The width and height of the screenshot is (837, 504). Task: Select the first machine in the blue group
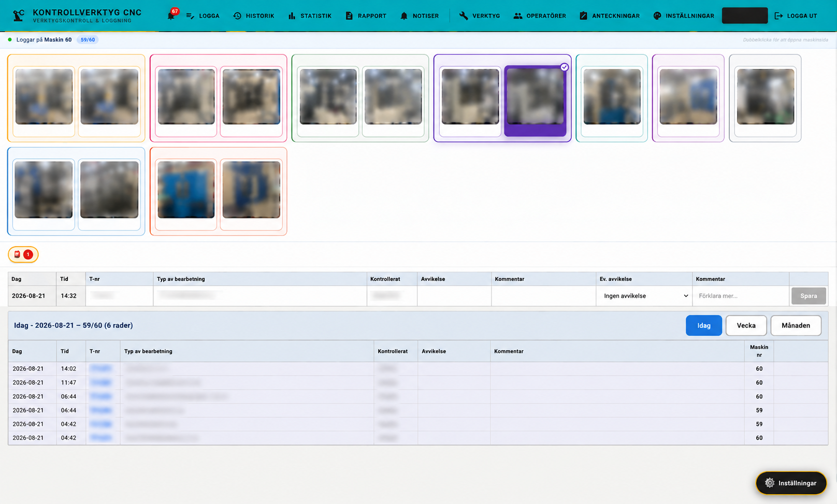(x=44, y=194)
